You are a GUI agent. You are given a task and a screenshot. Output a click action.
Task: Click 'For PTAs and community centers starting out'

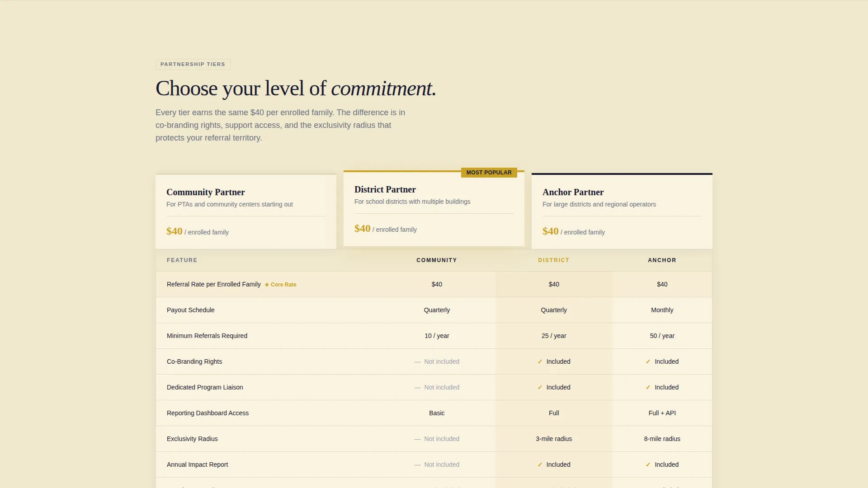coord(230,204)
